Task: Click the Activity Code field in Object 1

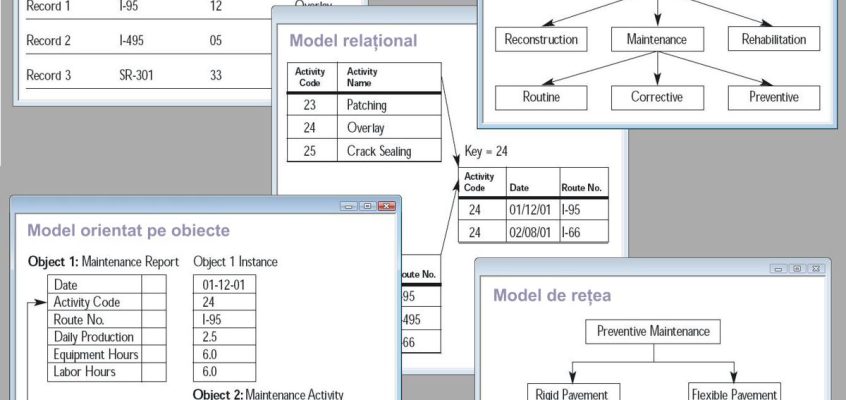Action: [107, 302]
